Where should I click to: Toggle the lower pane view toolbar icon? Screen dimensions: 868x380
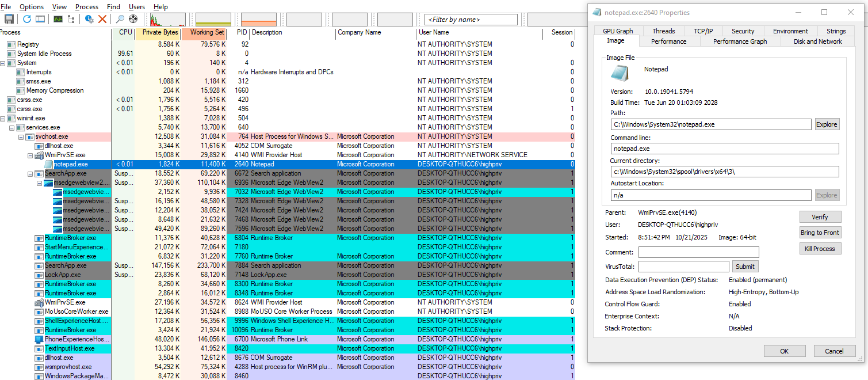click(40, 19)
